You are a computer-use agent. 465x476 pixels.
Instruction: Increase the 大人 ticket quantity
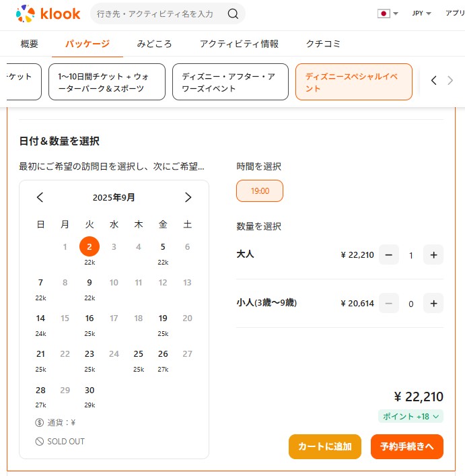[x=433, y=254]
